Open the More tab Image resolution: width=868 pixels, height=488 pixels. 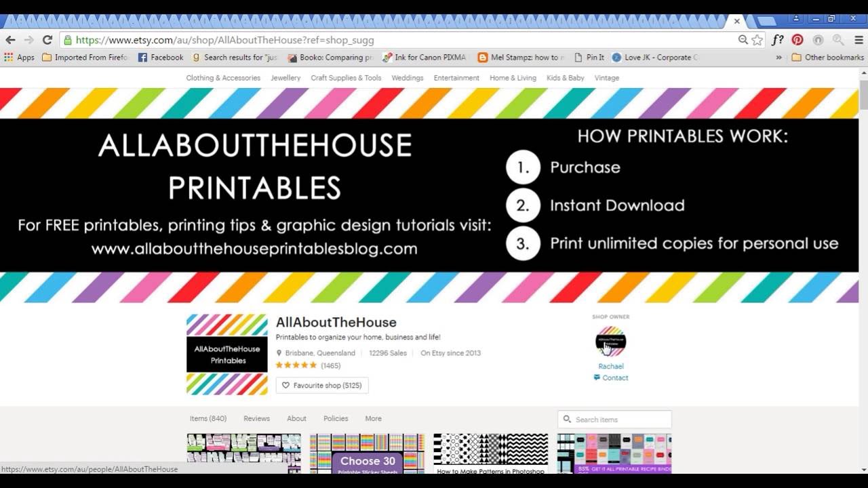click(x=373, y=419)
